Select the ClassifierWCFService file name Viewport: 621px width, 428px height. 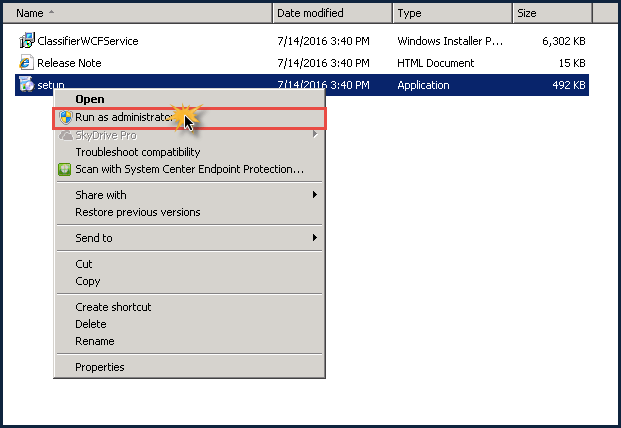(88, 41)
